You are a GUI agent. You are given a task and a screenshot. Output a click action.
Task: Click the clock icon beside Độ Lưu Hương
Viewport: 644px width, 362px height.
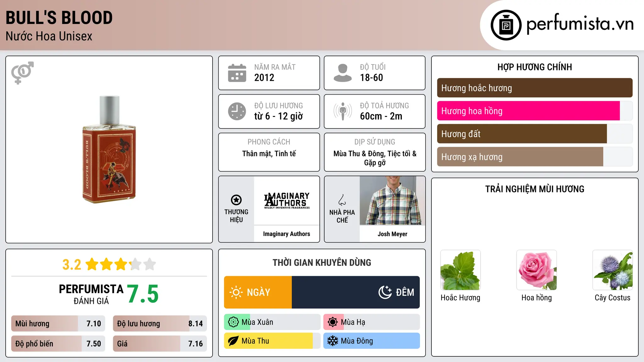pos(237,111)
